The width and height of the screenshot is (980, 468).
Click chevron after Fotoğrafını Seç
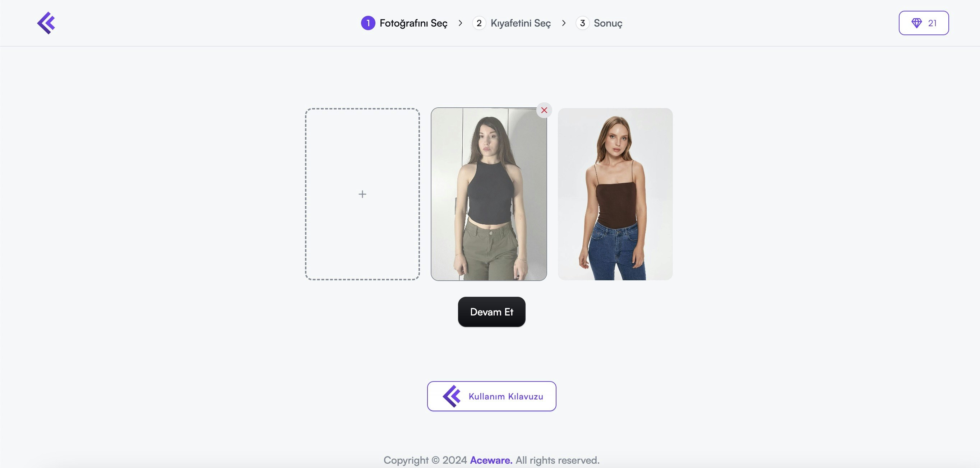coord(460,23)
